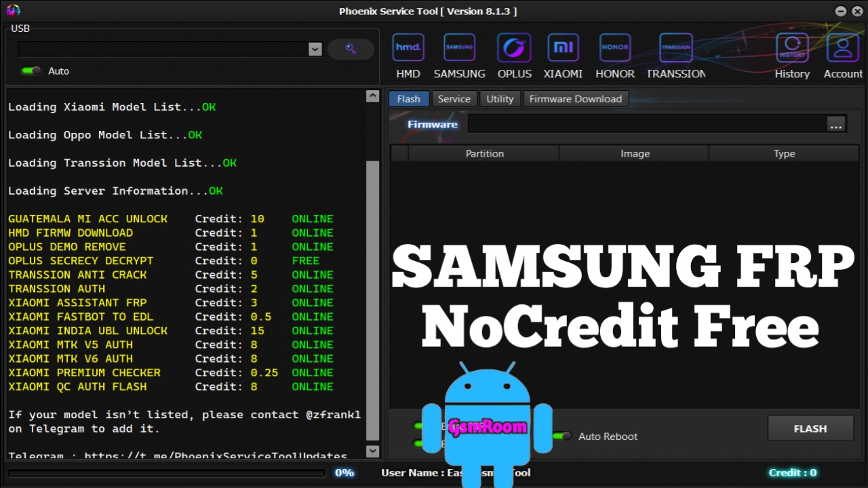
Task: Click the firmware path input field
Action: pyautogui.click(x=646, y=124)
